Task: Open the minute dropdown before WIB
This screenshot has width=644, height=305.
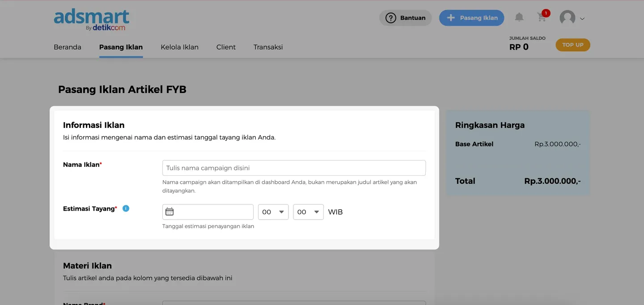Action: pos(308,212)
